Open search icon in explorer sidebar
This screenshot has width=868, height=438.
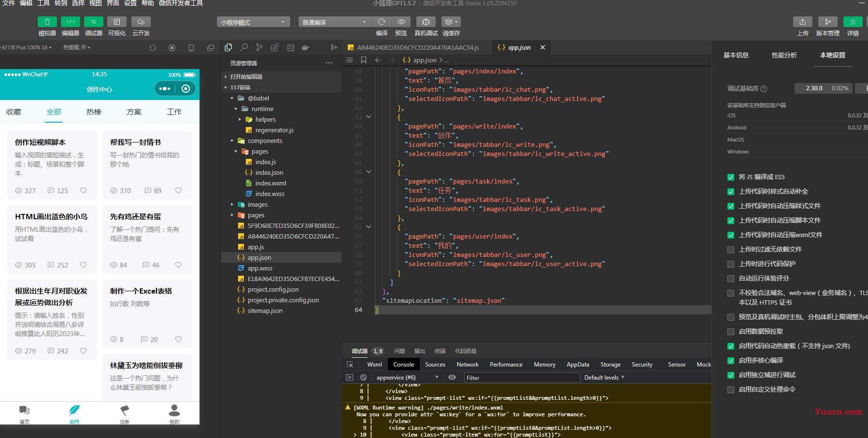pos(244,47)
